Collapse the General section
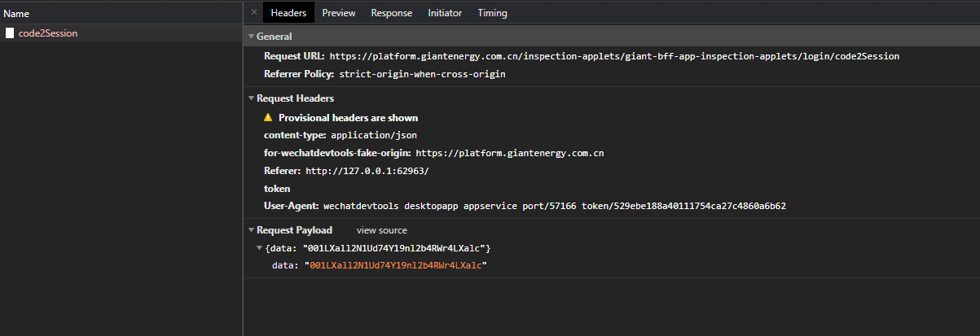 251,37
